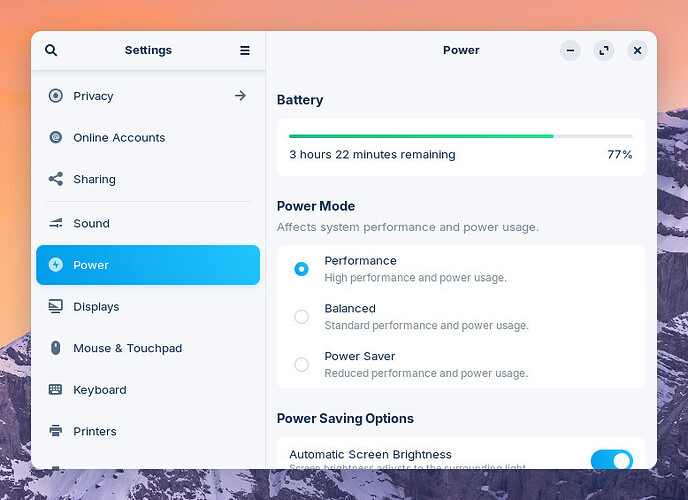Expand Privacy submenu with arrow

[x=240, y=96]
